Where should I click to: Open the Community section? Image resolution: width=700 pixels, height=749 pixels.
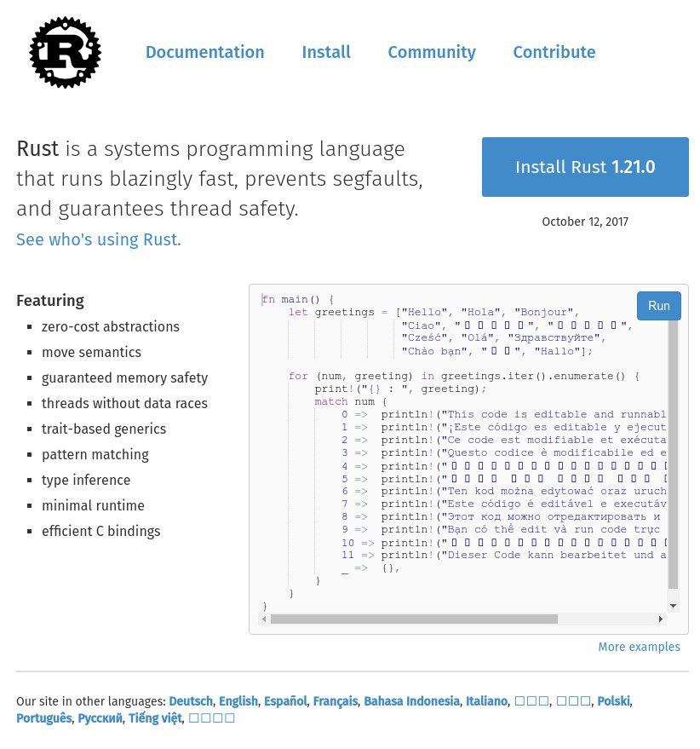[432, 52]
